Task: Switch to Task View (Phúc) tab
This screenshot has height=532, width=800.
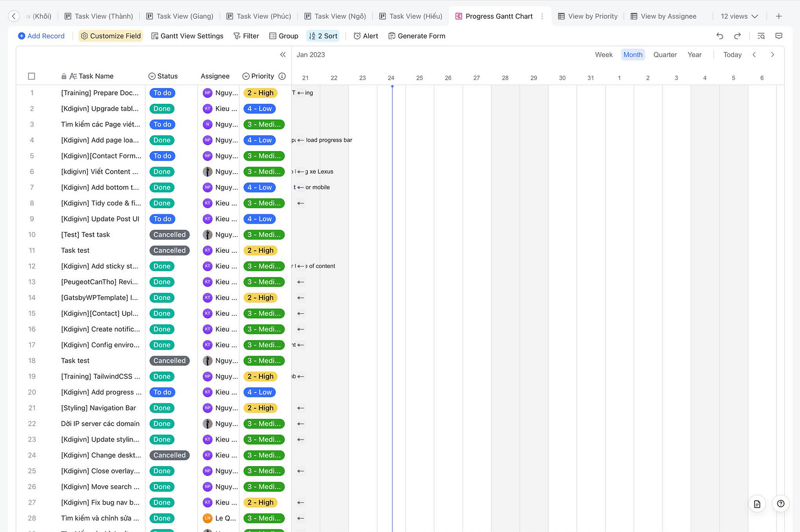Action: point(258,16)
